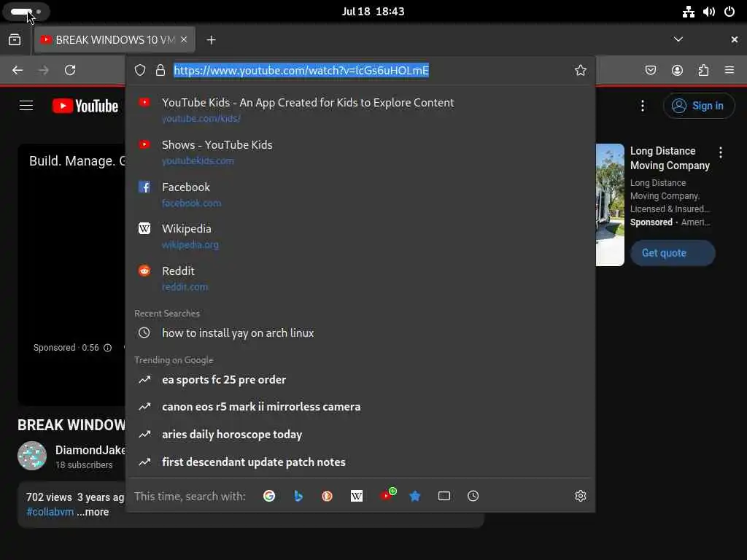The width and height of the screenshot is (747, 560).
Task: Reload the current page
Action: 70,70
